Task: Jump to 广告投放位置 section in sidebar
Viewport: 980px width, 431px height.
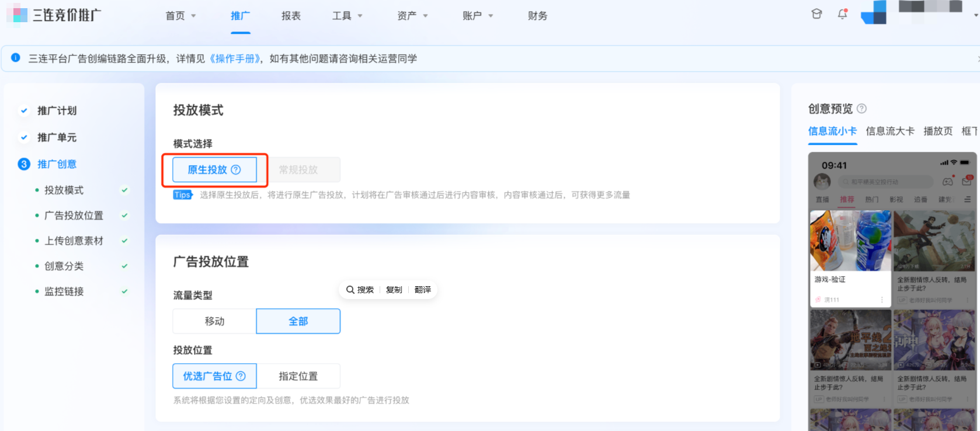Action: (74, 215)
